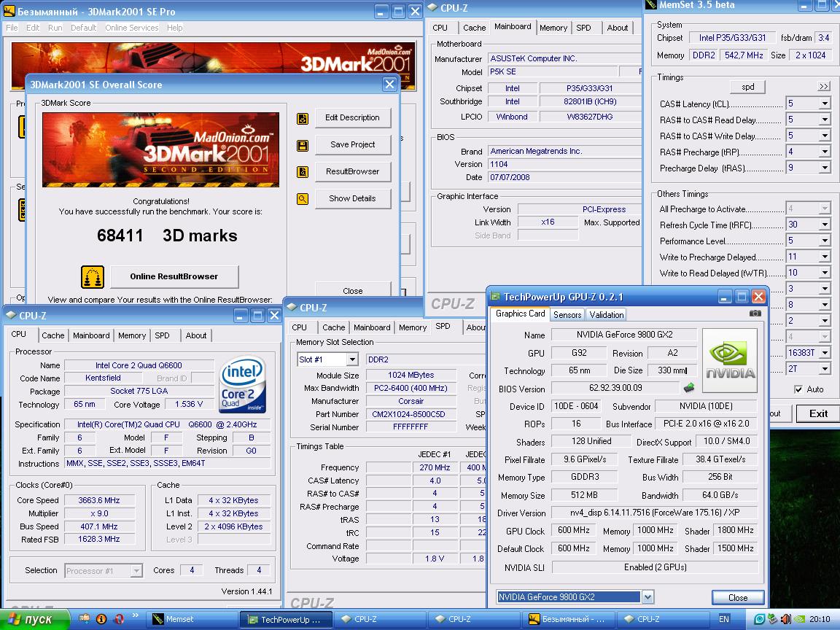This screenshot has height=630, width=840.
Task: Click the Edit Description button
Action: click(352, 118)
